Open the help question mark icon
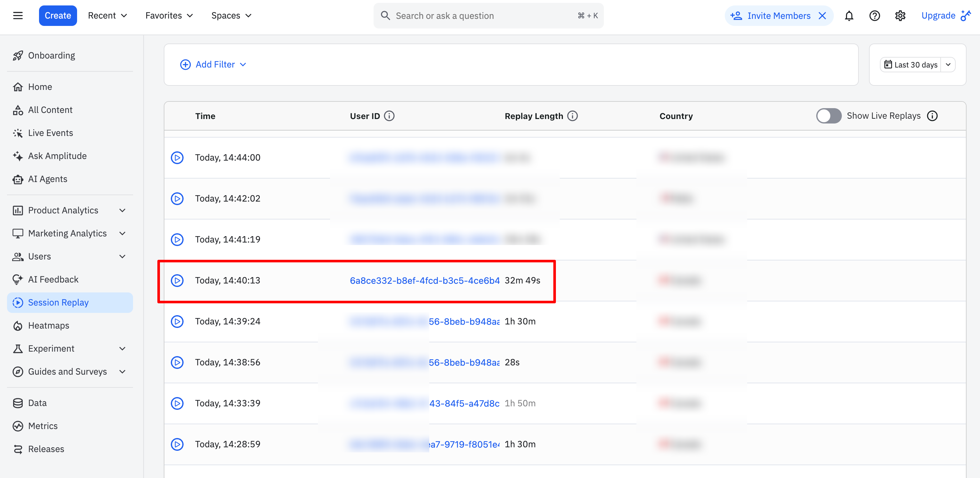 point(874,16)
